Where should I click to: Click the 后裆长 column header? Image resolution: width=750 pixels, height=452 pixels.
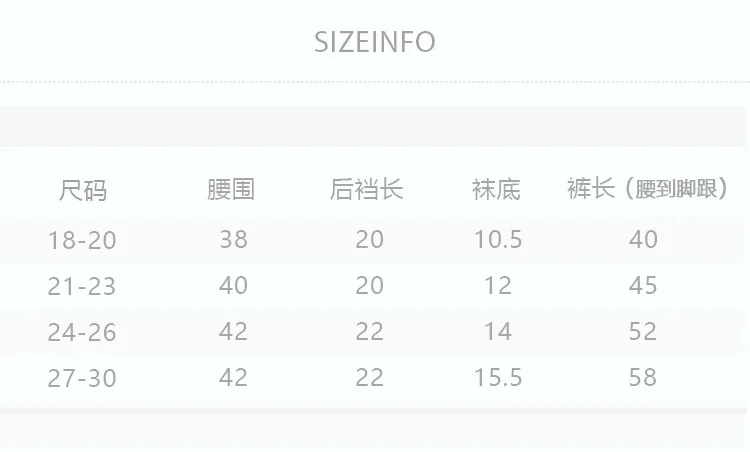click(367, 188)
